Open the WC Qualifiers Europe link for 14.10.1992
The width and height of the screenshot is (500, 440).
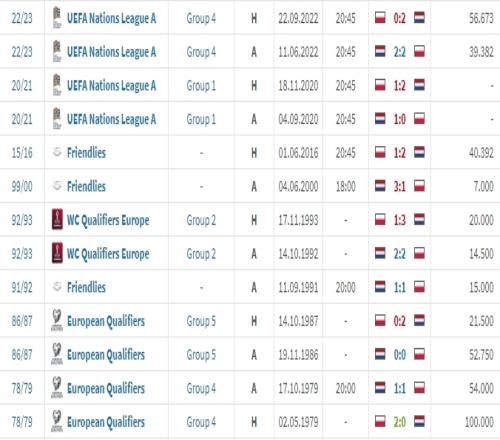(x=108, y=254)
